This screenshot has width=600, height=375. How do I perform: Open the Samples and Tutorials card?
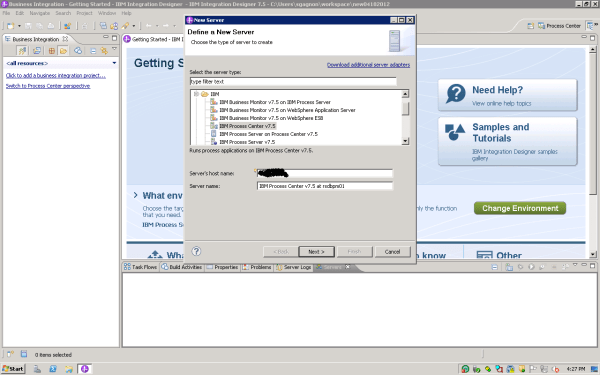[x=507, y=141]
